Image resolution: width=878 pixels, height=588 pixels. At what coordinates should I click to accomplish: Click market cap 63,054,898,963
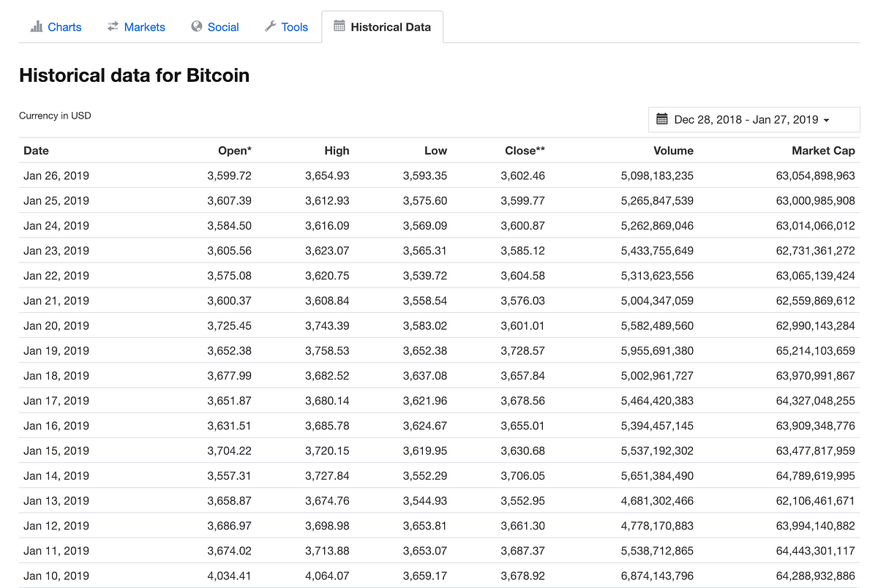coord(816,176)
